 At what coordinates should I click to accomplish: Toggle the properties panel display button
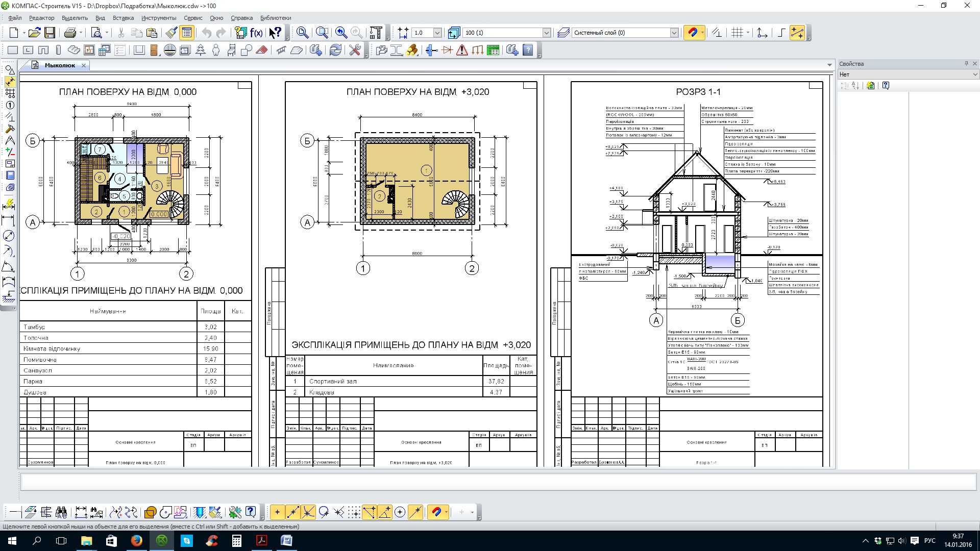(187, 33)
